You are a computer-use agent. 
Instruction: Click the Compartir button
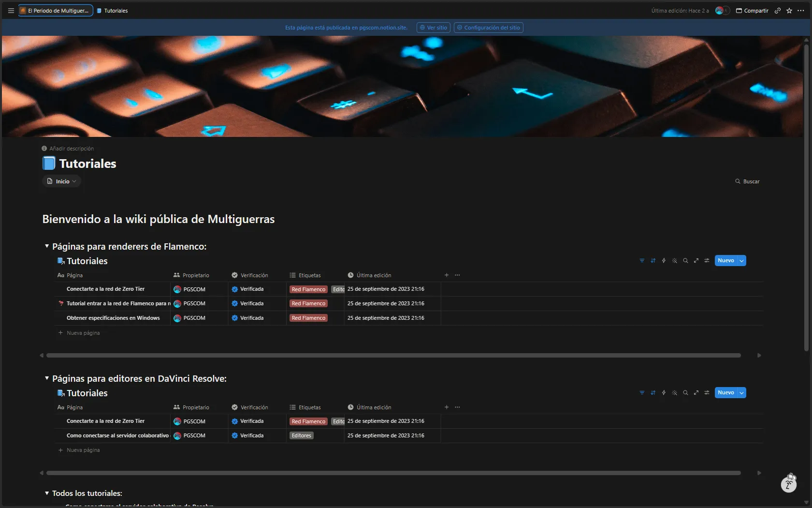click(x=752, y=11)
